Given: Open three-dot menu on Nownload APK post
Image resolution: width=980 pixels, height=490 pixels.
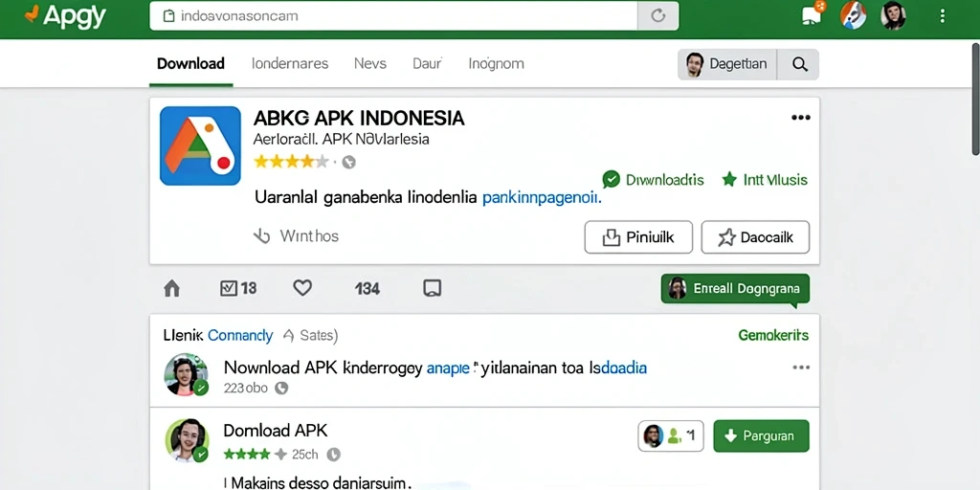Looking at the screenshot, I should [x=801, y=367].
